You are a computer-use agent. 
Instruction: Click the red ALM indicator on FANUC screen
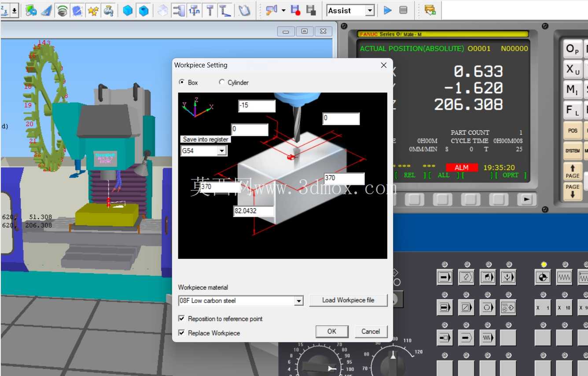(x=462, y=168)
